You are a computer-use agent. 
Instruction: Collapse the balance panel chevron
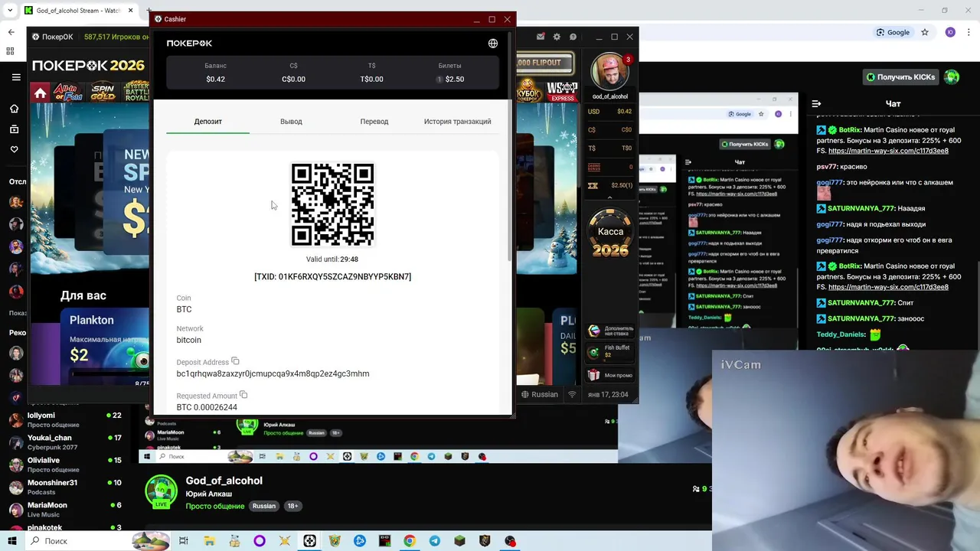coord(610,198)
